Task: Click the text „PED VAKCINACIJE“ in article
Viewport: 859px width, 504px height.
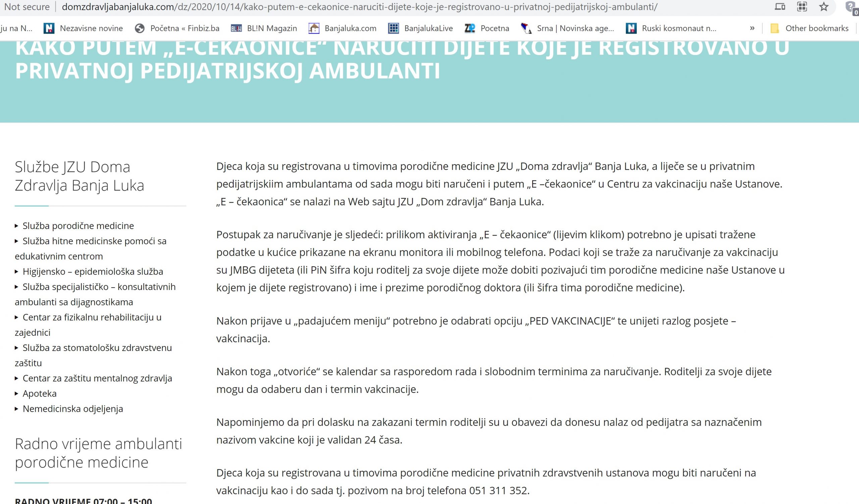Action: click(570, 321)
